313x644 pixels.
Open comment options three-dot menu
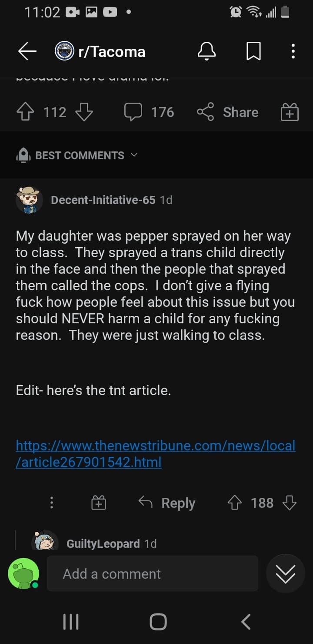coord(52,503)
